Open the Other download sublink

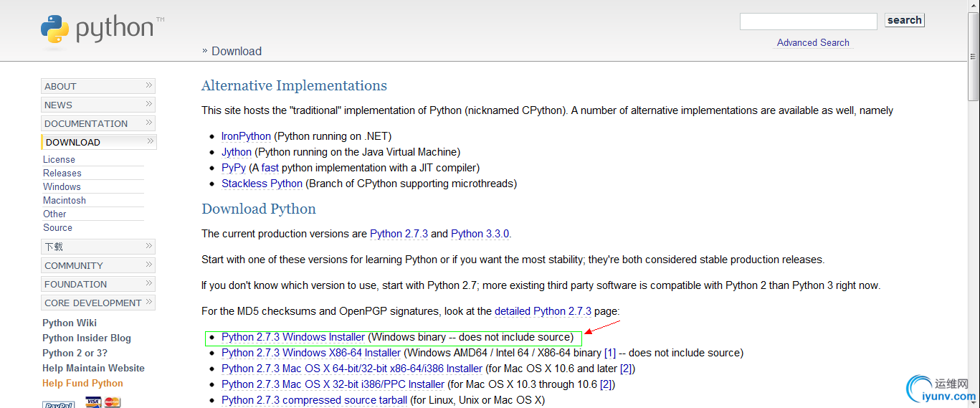click(54, 214)
